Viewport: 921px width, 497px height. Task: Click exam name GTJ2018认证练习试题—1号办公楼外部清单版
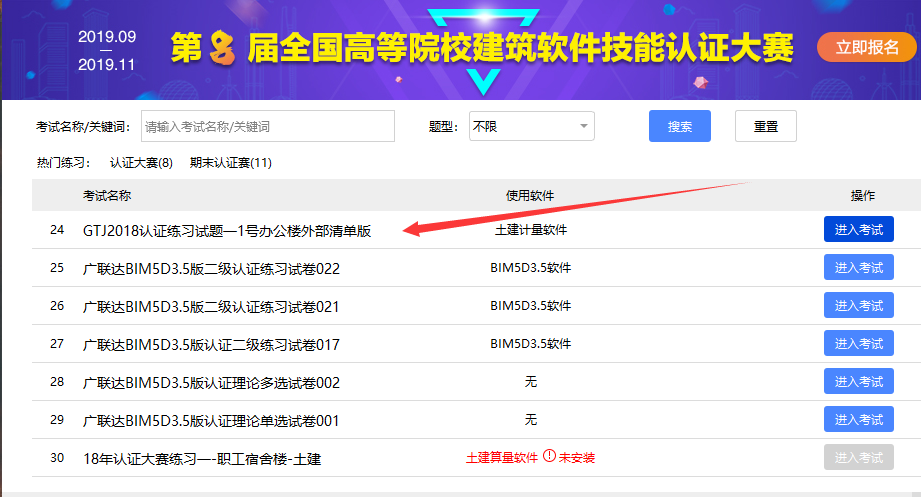(227, 231)
